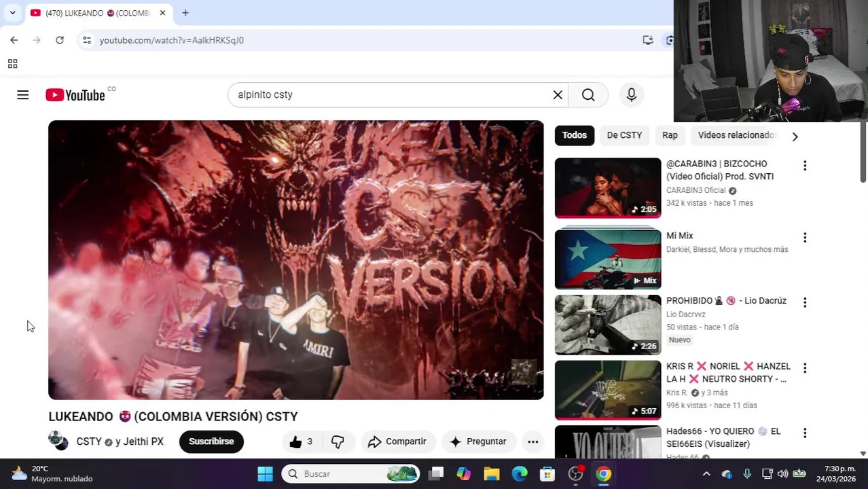The image size is (868, 489).
Task: Open the CSTY channel name link
Action: 89,441
